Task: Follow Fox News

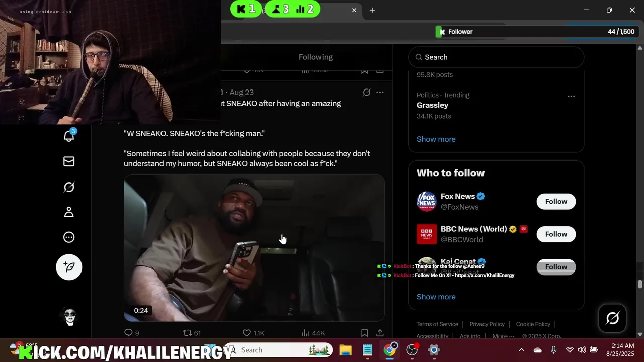Action: click(556, 201)
